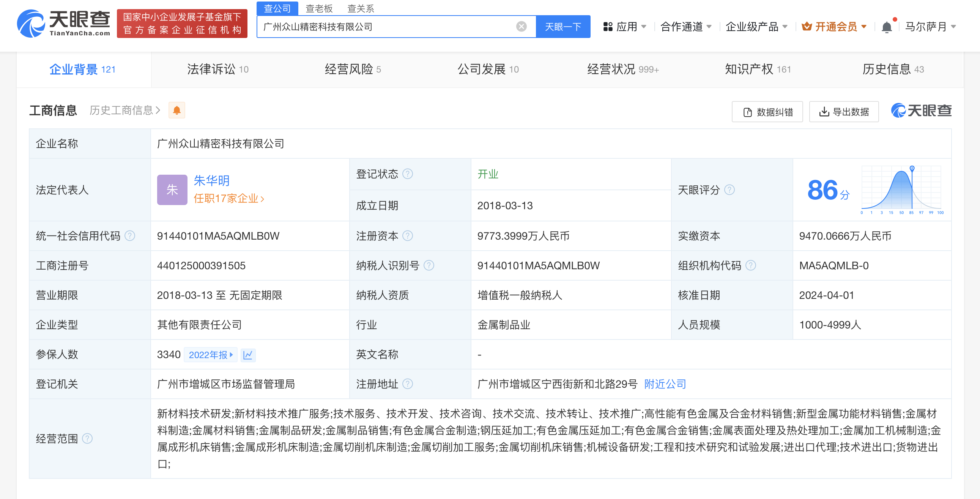Select the 查老板 search mode tab

tap(319, 8)
